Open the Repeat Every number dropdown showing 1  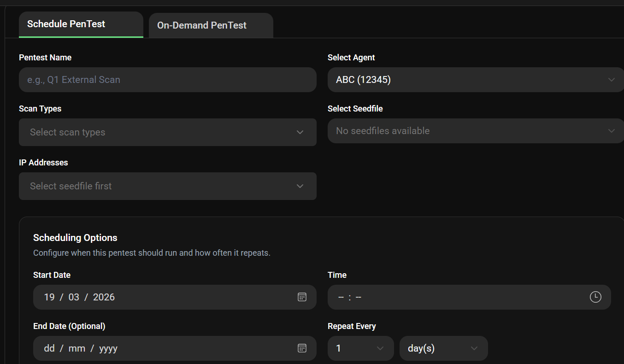tap(360, 348)
